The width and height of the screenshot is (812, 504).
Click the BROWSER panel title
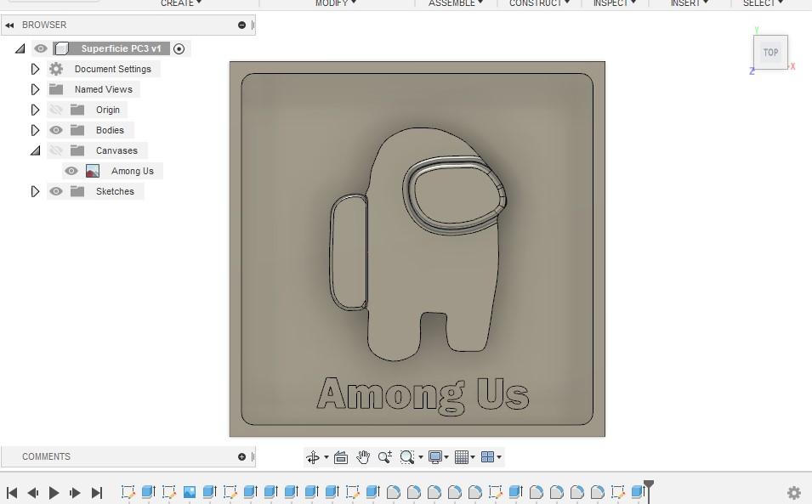pos(44,25)
